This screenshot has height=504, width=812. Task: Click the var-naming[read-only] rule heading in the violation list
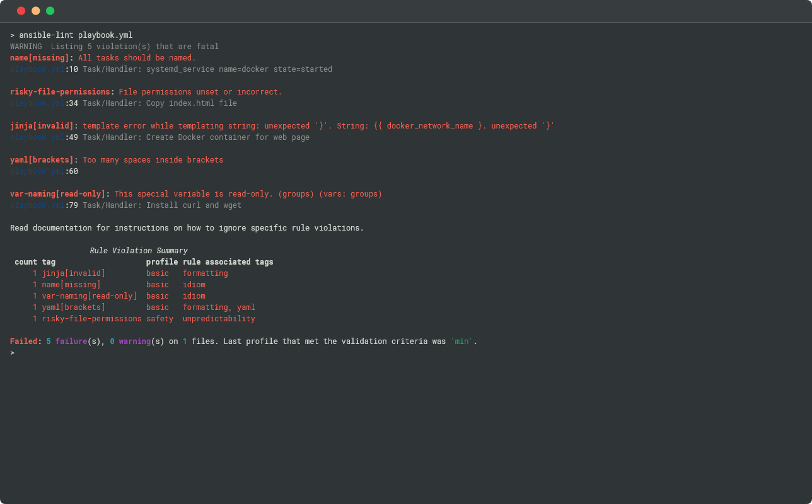[57, 194]
